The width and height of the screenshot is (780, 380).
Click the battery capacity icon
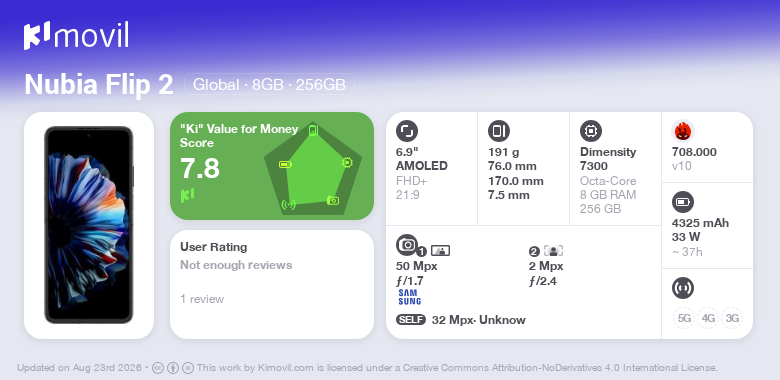tap(683, 202)
